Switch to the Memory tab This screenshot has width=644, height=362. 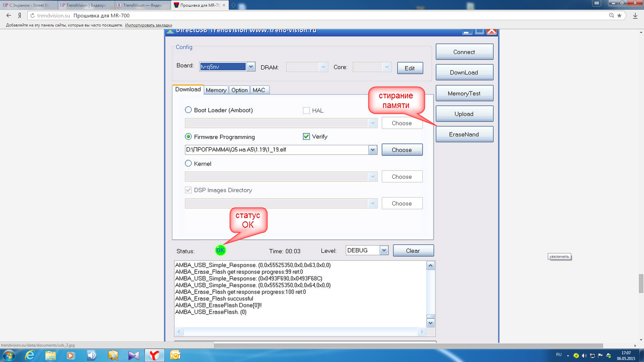(216, 90)
